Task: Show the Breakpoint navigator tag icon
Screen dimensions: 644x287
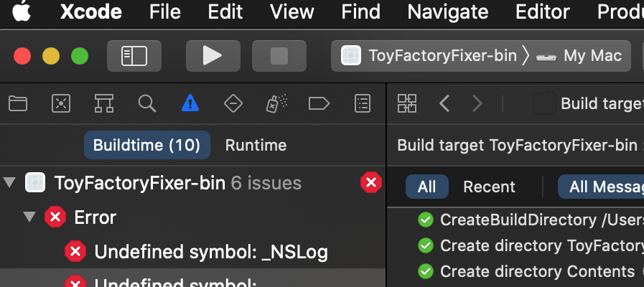Action: pyautogui.click(x=319, y=103)
